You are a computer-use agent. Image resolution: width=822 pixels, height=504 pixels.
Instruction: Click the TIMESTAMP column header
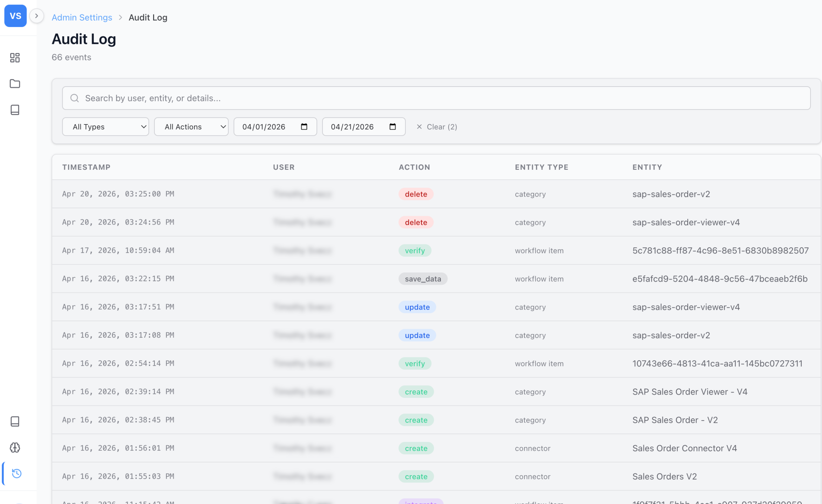[x=86, y=167]
